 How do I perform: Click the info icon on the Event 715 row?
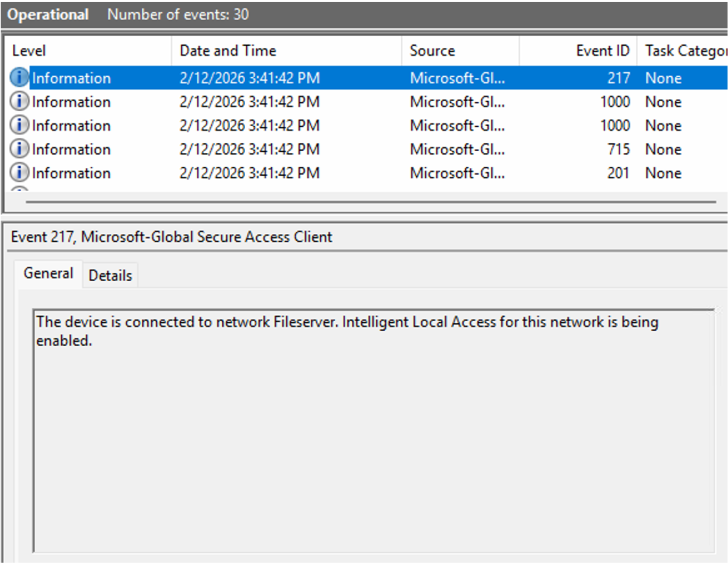(19, 149)
